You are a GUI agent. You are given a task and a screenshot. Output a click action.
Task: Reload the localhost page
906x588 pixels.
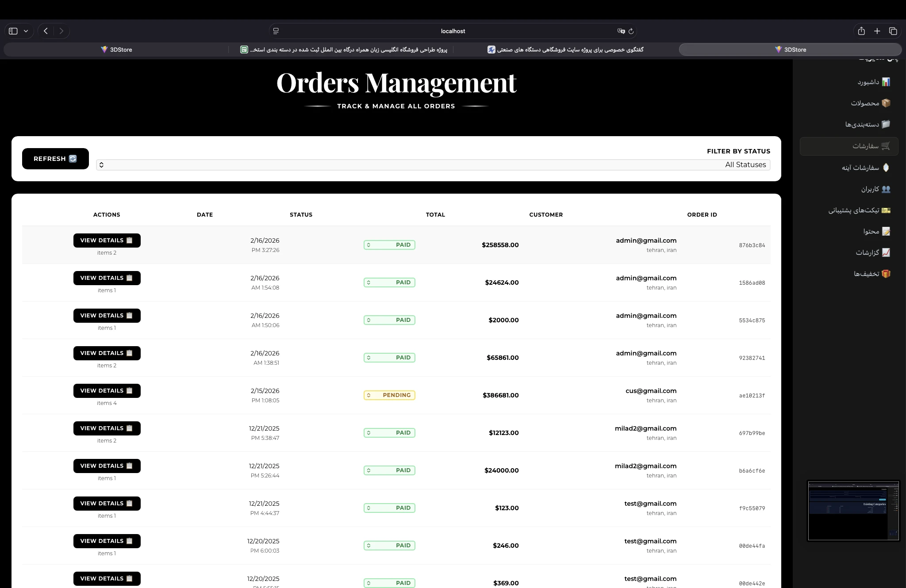tap(631, 31)
